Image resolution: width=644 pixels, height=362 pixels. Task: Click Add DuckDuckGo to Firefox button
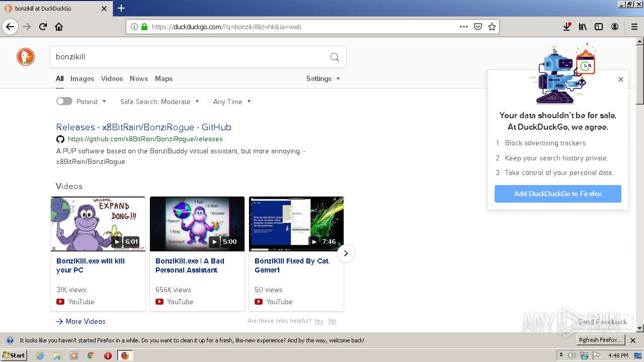[x=557, y=194]
